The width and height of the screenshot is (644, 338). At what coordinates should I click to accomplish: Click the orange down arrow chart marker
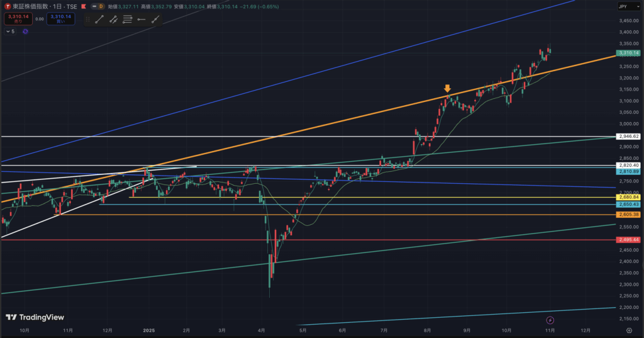447,89
